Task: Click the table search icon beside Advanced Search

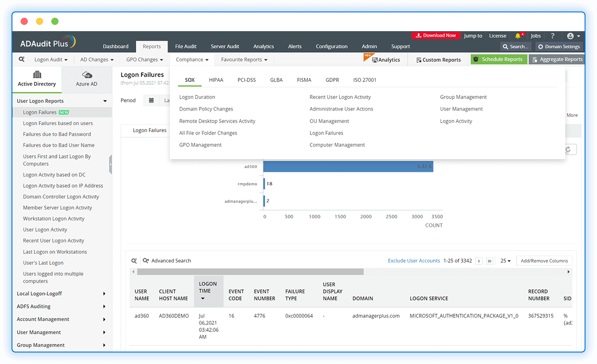Action: (134, 261)
